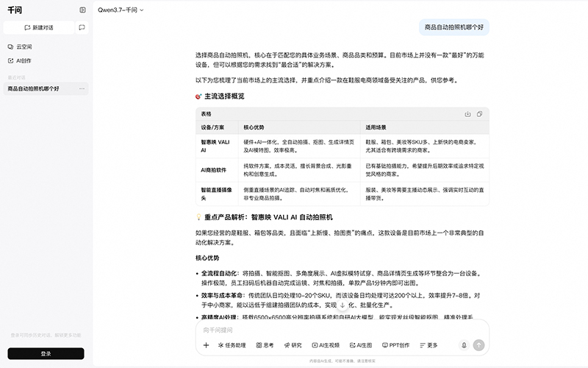Open the temporary chat icon beside 新建对话
588x368 pixels.
[82, 27]
